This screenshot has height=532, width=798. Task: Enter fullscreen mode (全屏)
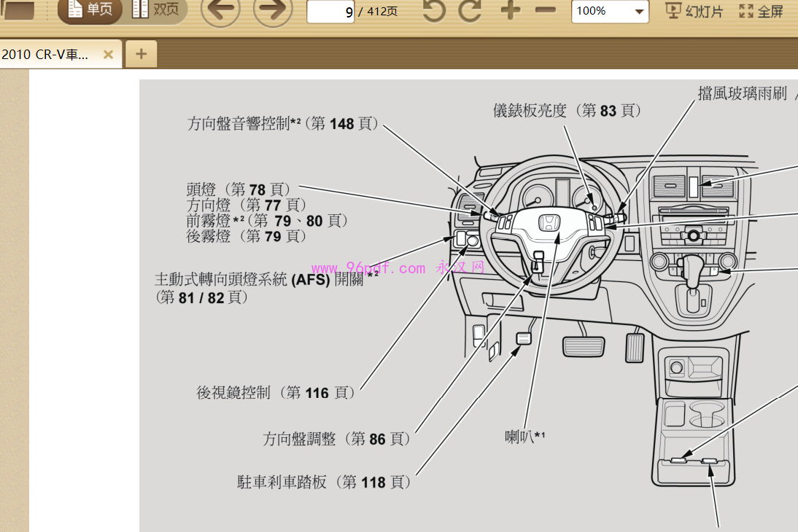click(x=761, y=11)
